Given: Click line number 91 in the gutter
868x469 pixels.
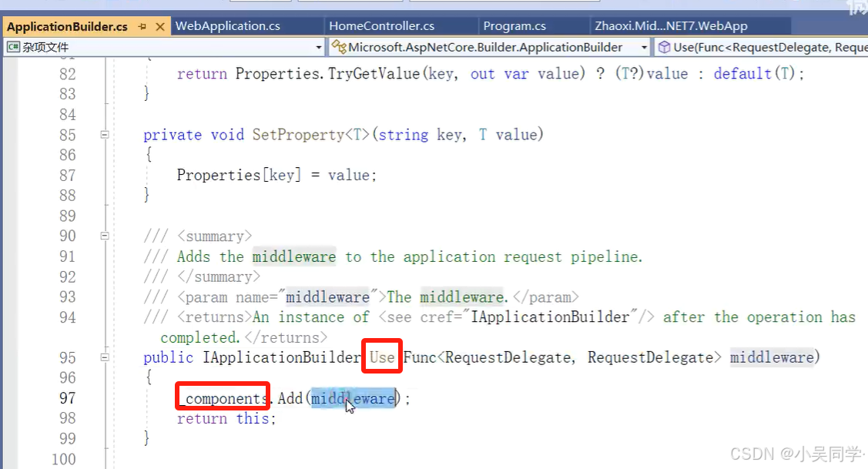Looking at the screenshot, I should [x=68, y=256].
